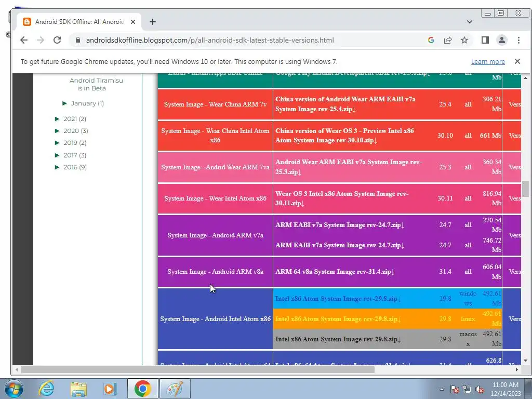The image size is (532, 399).
Task: Open Windows Explorer folder on taskbar
Action: pos(78,389)
